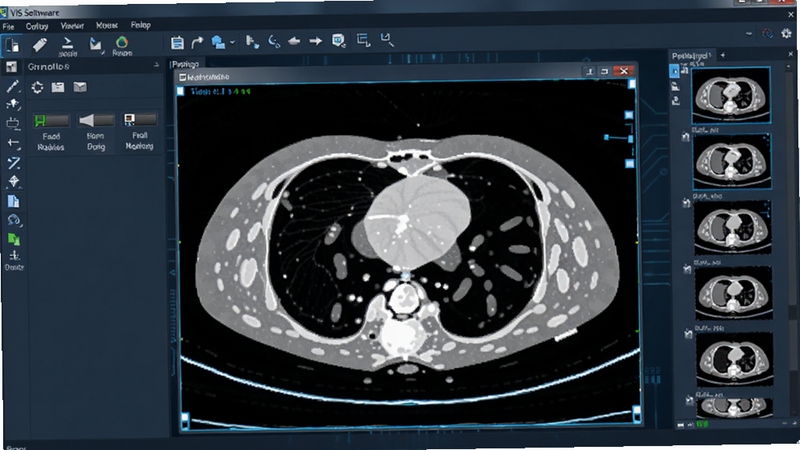
Task: Select the lasso loop tool in left sidebar
Action: coord(14,220)
